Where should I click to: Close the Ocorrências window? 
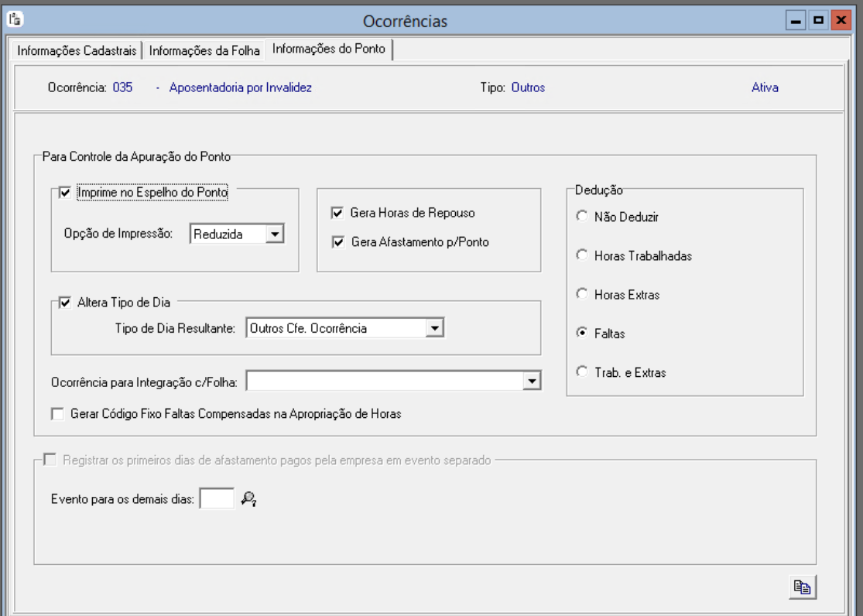click(x=841, y=21)
